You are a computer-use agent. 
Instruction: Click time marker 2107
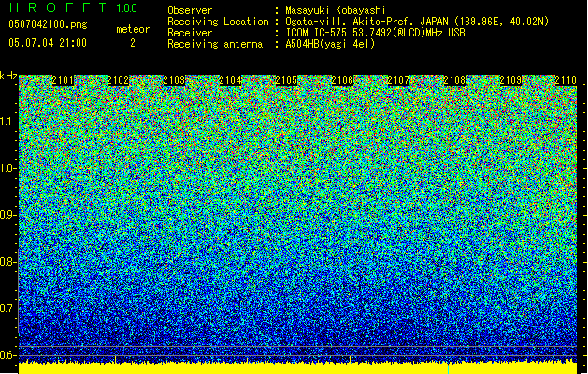pyautogui.click(x=398, y=80)
